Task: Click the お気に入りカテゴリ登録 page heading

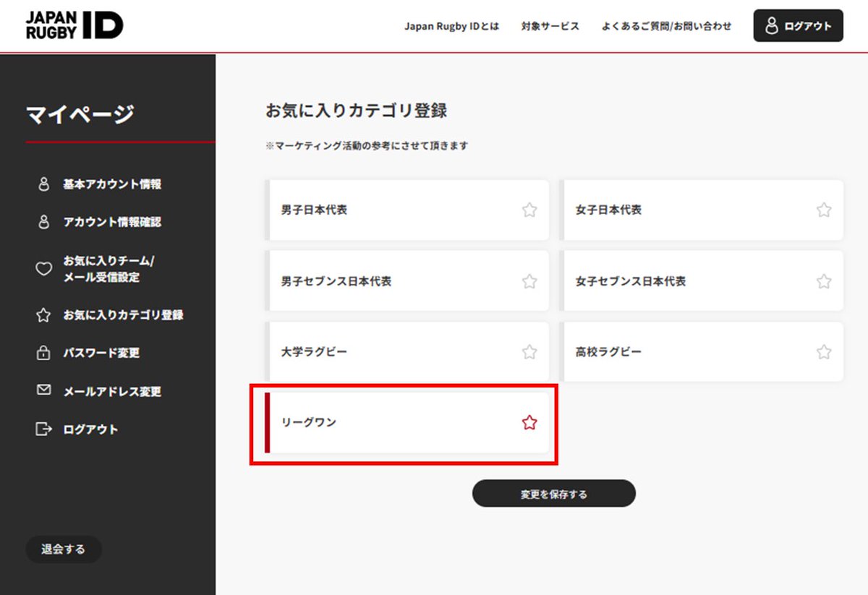Action: (x=357, y=111)
